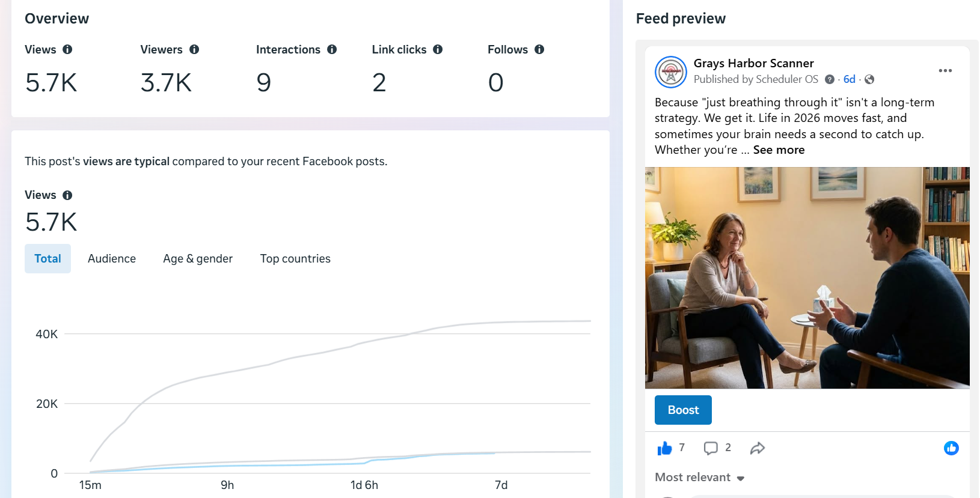Open the three-dot post options menu
The image size is (980, 498).
click(x=945, y=71)
